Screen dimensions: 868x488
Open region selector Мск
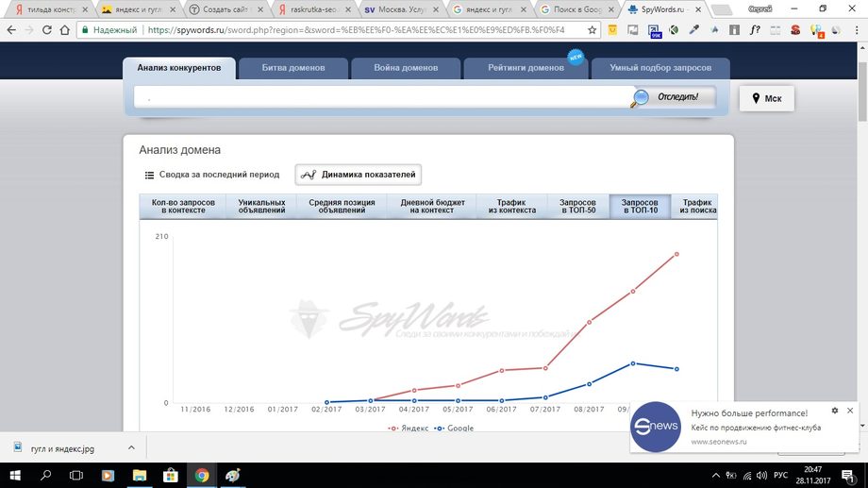pyautogui.click(x=767, y=98)
